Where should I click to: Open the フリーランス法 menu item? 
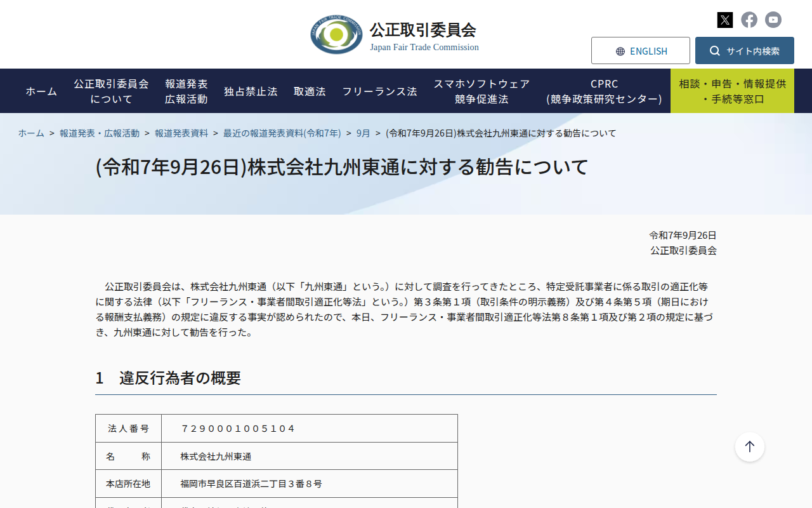[379, 91]
